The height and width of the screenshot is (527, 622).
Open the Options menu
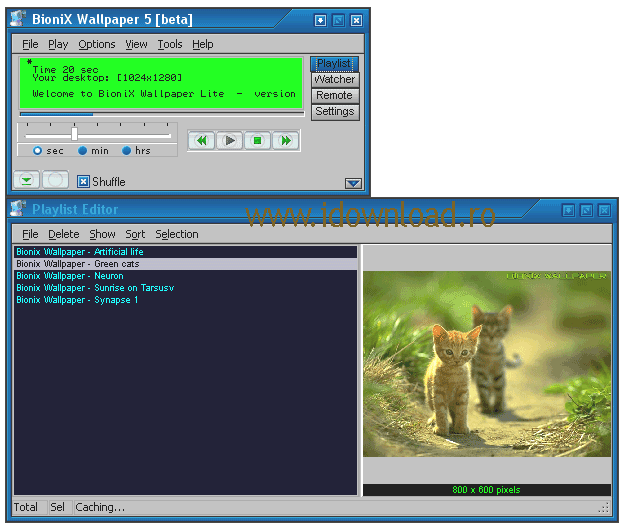pos(97,44)
